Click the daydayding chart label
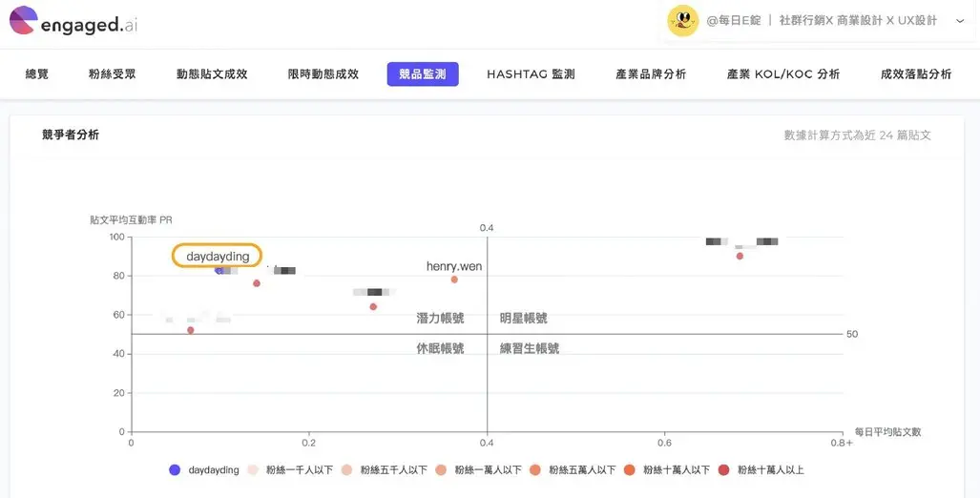 [x=218, y=257]
